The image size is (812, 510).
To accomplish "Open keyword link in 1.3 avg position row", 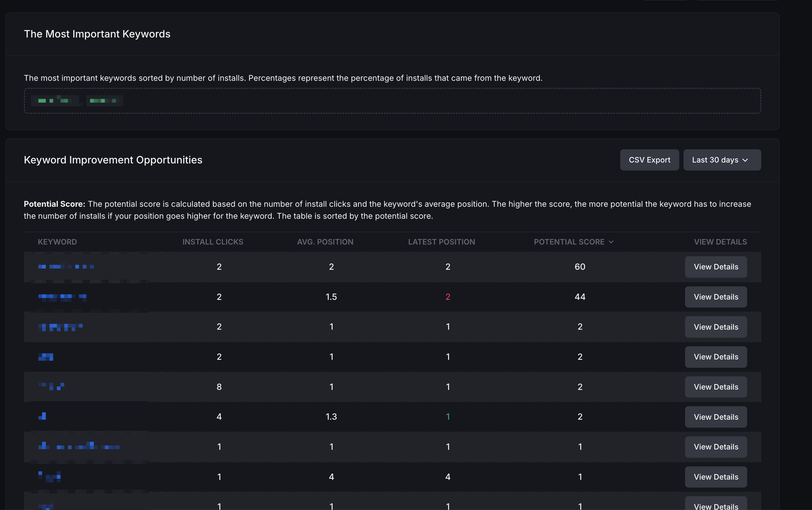I will tap(42, 416).
